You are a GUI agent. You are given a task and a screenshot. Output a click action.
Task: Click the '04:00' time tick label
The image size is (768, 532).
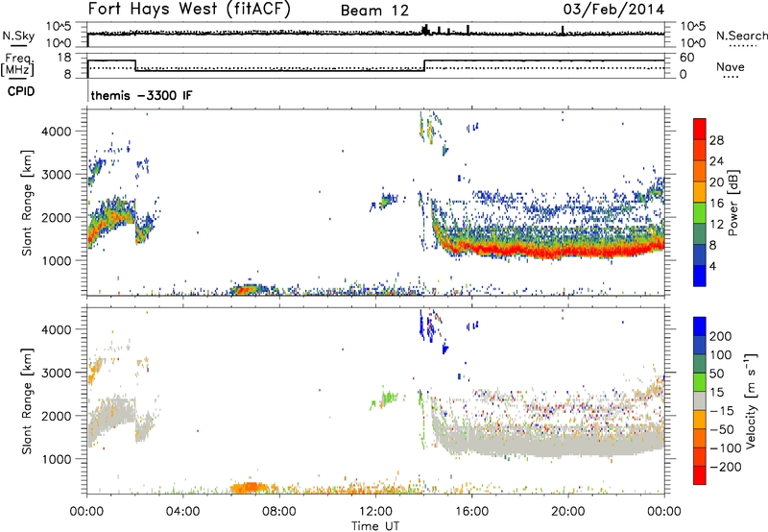tap(182, 512)
